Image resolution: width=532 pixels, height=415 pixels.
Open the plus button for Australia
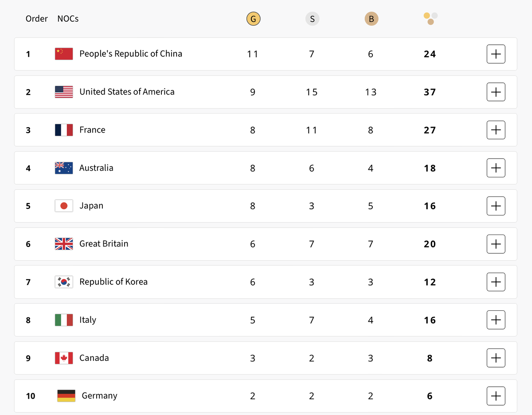point(496,168)
